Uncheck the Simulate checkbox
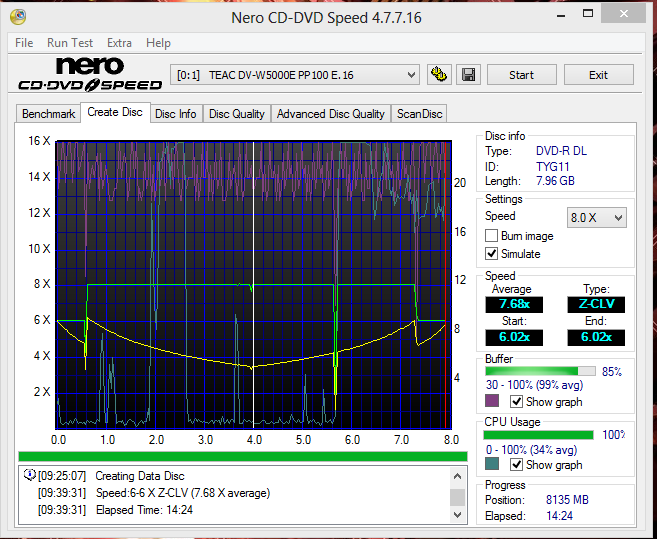657x539 pixels. click(491, 254)
